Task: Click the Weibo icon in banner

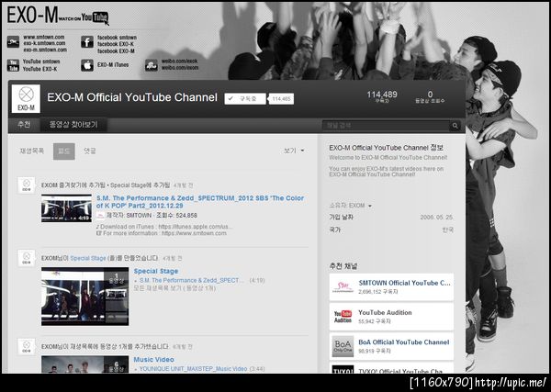Action: pos(152,65)
